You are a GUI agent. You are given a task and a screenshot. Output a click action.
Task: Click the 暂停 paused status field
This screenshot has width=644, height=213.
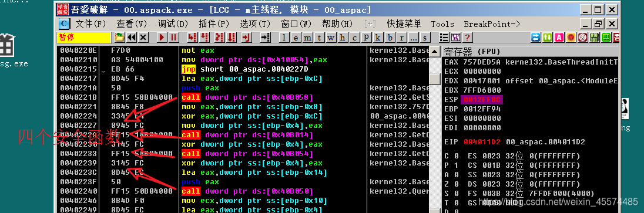[x=84, y=38]
